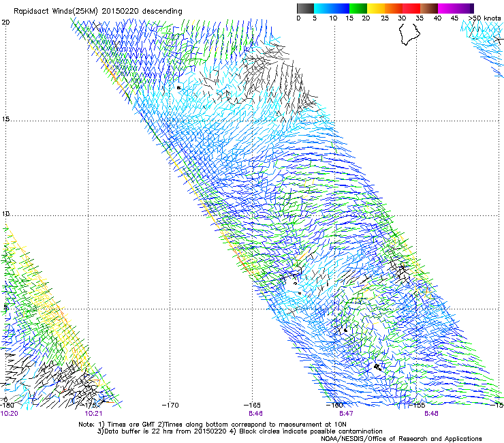
Task: Select the orange 25–30 knots legend color
Action: [394, 8]
